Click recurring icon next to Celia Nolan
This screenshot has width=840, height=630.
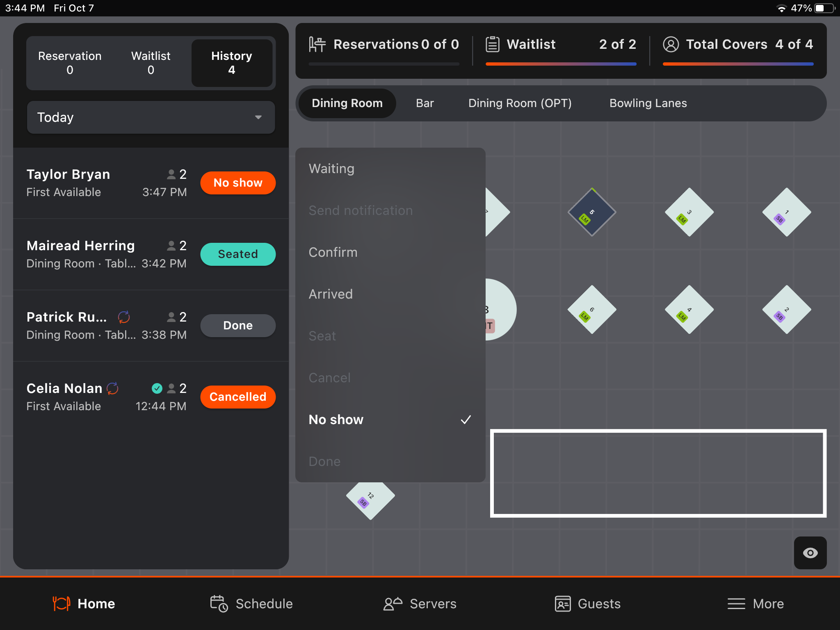tap(112, 388)
